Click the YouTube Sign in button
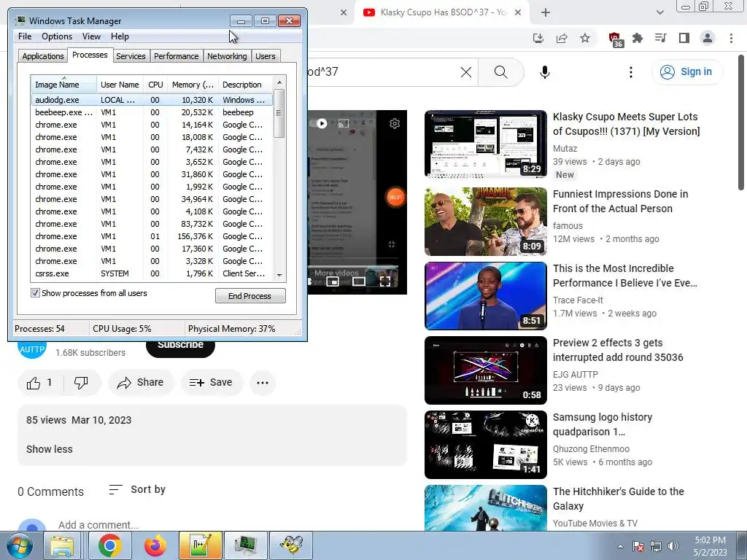The width and height of the screenshot is (747, 560). click(686, 72)
